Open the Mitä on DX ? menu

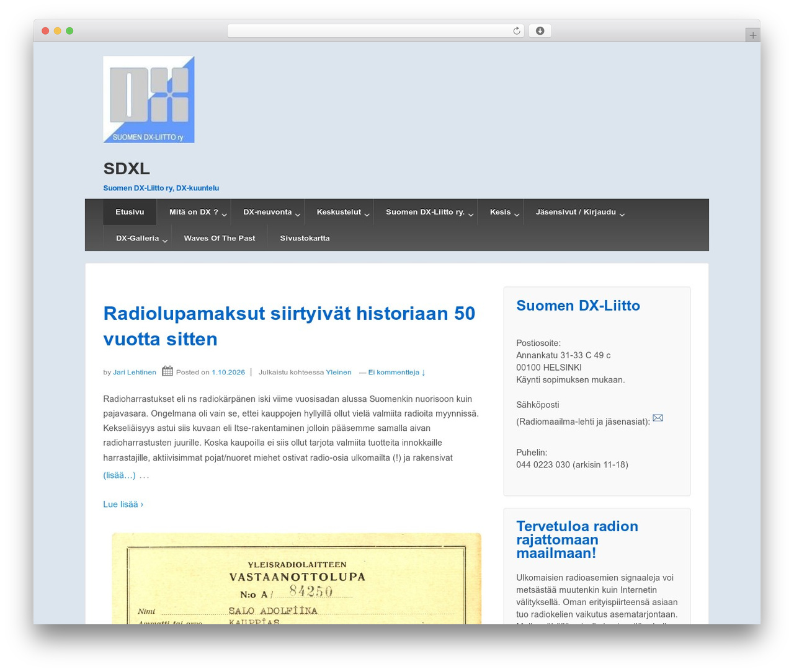point(194,212)
